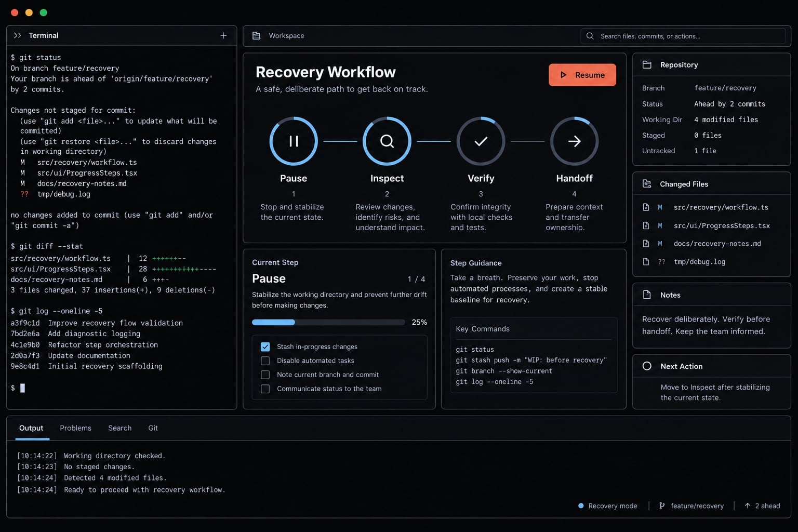Click the search magnifier icon
798x532 pixels.
point(590,36)
